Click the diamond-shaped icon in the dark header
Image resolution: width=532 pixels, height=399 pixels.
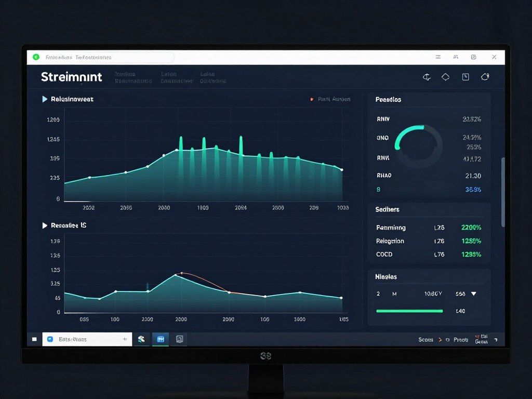pyautogui.click(x=445, y=77)
